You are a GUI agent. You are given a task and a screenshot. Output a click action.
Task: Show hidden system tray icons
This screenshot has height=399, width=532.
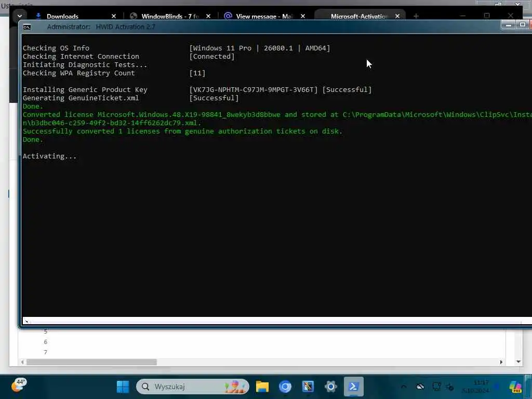(x=403, y=387)
